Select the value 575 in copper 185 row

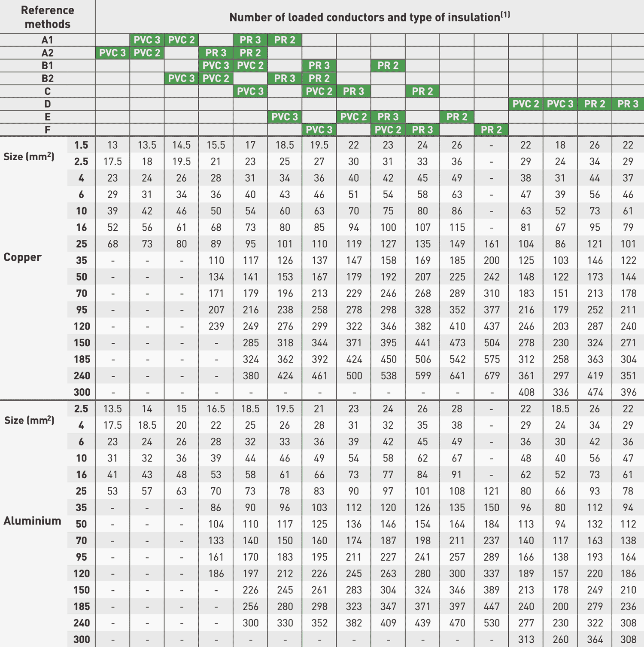coord(492,360)
